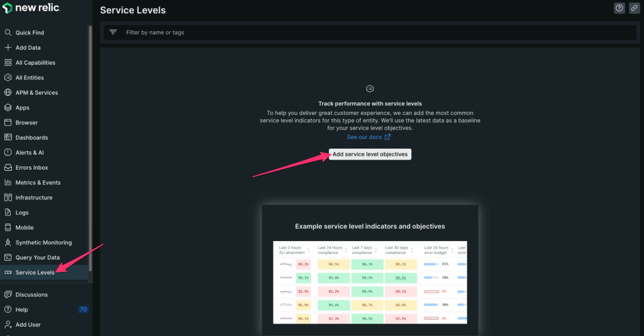Sort by Last 24 hours compliance arrows
The height and width of the screenshot is (336, 644).
tap(346, 250)
